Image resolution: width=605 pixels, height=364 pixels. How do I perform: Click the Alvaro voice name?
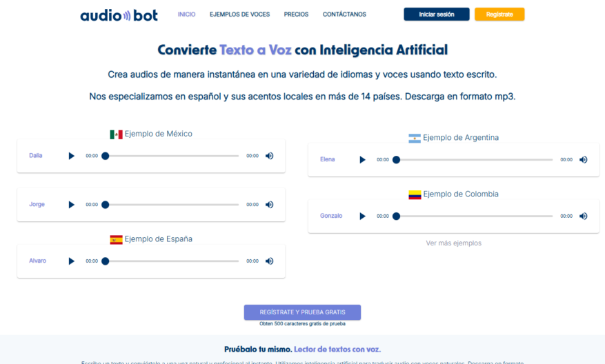point(37,261)
